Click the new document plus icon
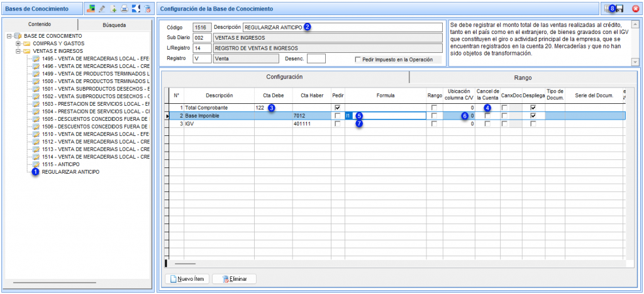 pos(114,8)
